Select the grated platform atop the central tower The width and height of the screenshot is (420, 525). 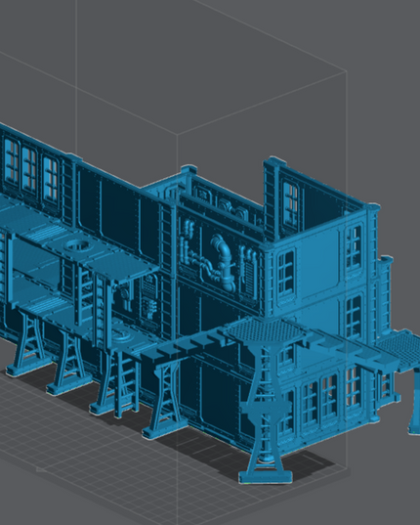coord(265,331)
